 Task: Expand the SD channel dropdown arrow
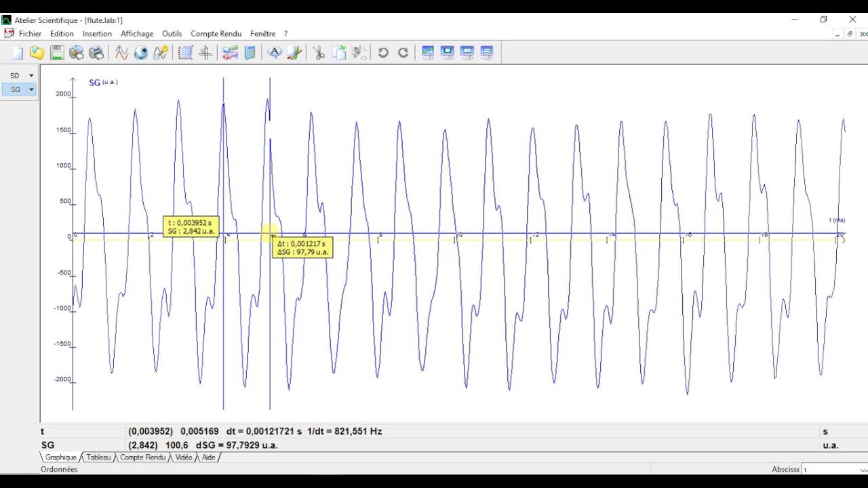[x=31, y=76]
